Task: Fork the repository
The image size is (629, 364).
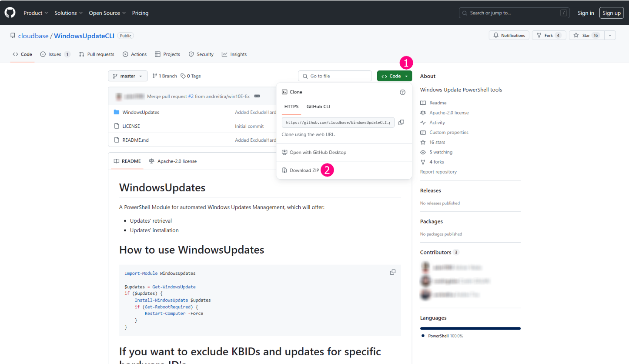Action: click(x=549, y=36)
